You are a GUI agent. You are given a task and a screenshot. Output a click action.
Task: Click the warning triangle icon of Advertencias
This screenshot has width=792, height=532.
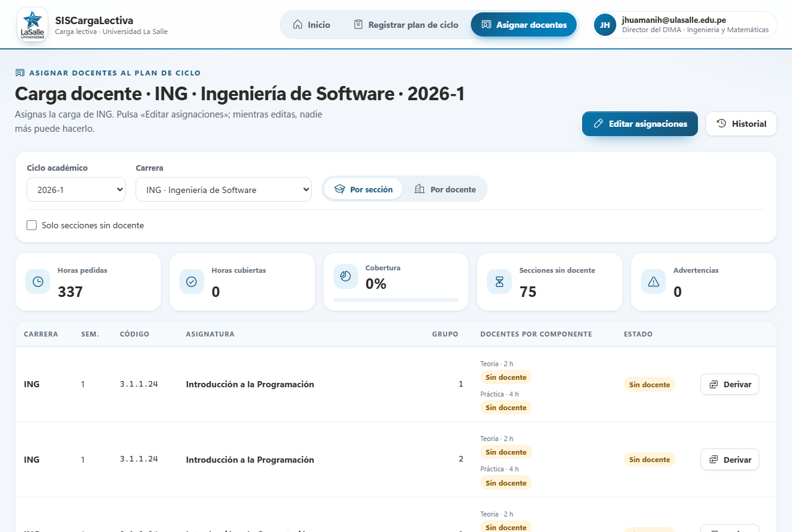[x=653, y=281]
